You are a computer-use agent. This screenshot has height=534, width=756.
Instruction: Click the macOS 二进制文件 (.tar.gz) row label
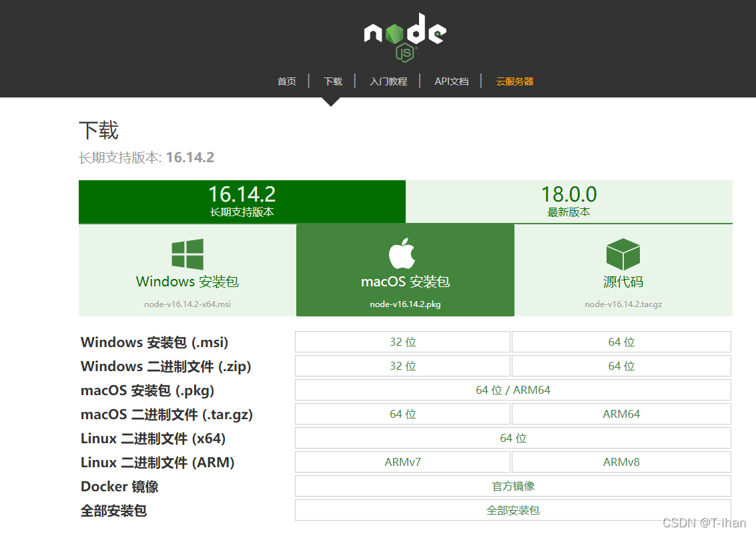[167, 415]
